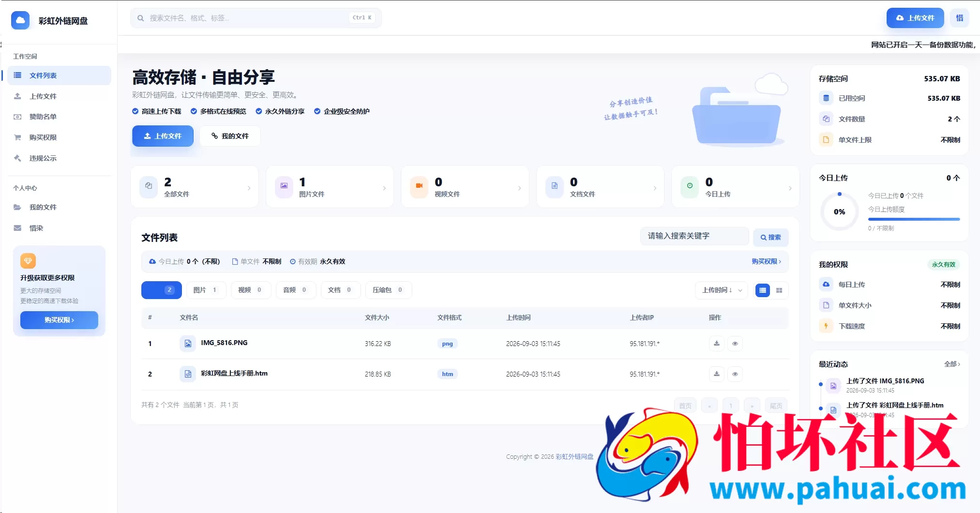Open file name IMG_5816.PNG in the table
Screen dimensions: 980x513
[x=224, y=343]
